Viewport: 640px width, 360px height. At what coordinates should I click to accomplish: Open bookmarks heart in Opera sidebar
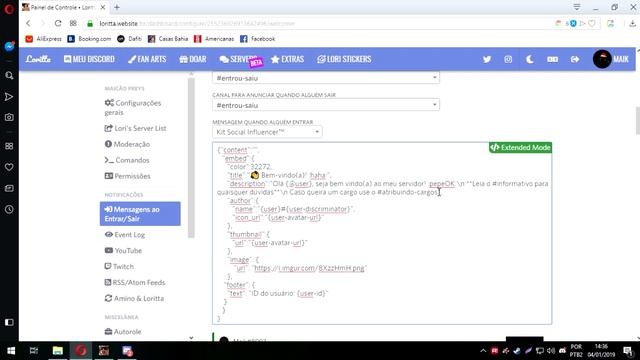click(9, 167)
